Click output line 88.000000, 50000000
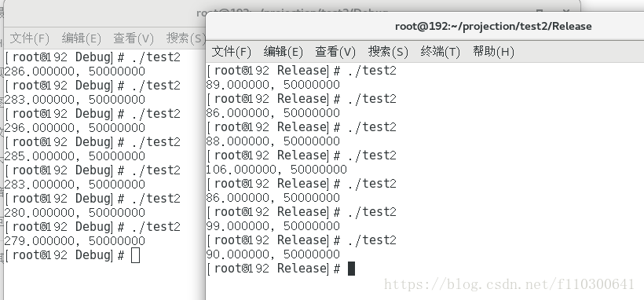 (273, 141)
